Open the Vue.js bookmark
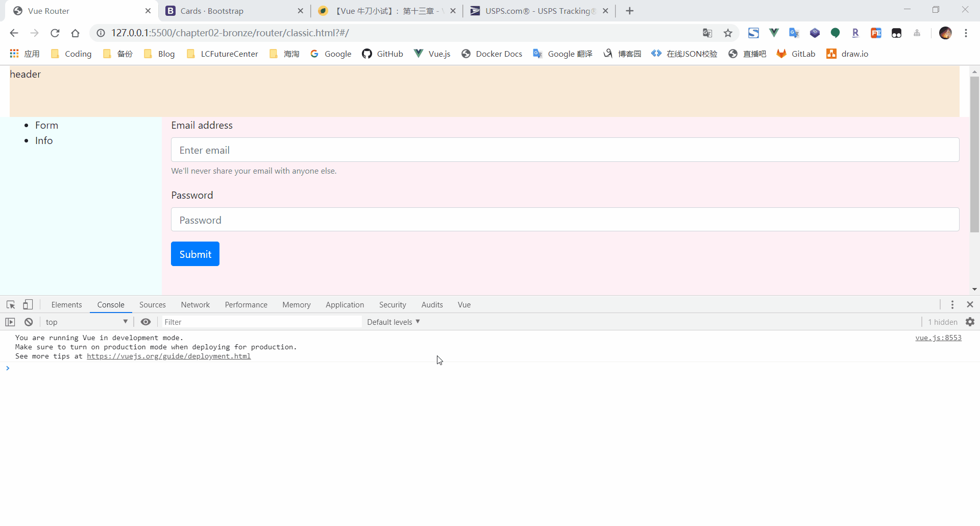Viewport: 980px width, 526px height. 432,54
